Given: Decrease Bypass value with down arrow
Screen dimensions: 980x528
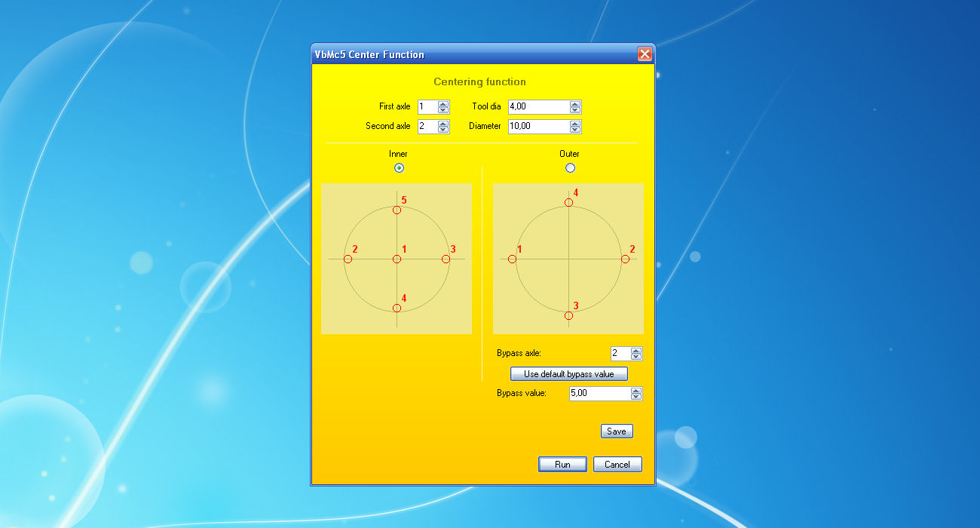Looking at the screenshot, I should click(x=636, y=397).
